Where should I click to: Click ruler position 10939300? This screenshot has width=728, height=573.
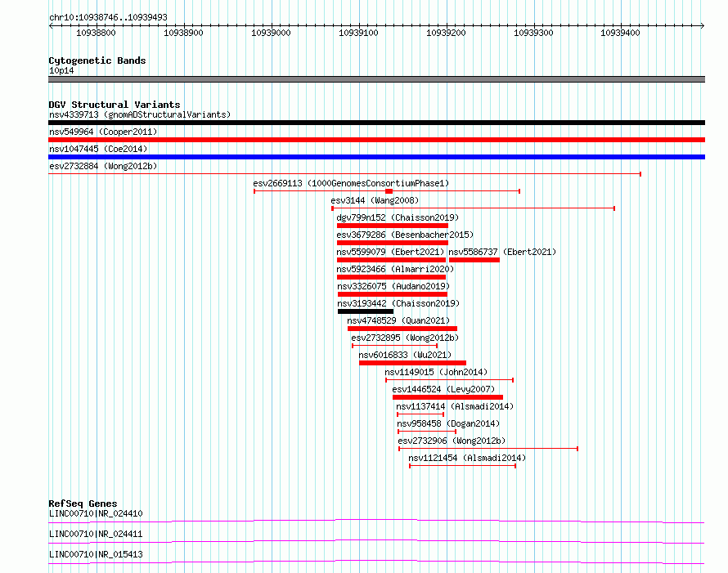[533, 33]
